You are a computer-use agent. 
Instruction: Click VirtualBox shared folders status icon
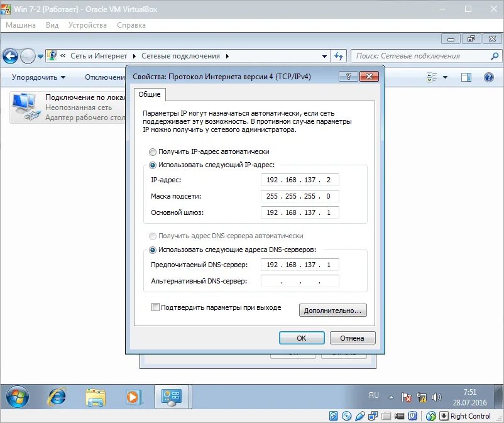pos(386,416)
